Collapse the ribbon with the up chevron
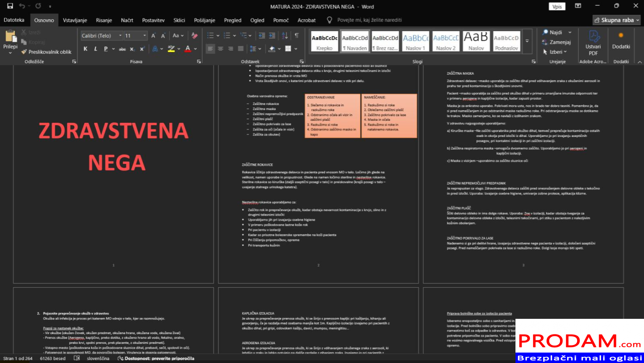 640,62
